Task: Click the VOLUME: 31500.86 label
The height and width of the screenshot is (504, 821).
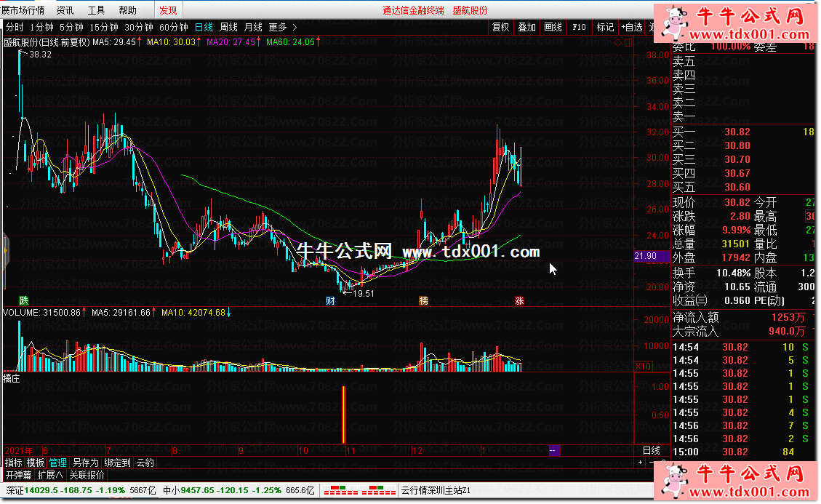Action: [42, 313]
